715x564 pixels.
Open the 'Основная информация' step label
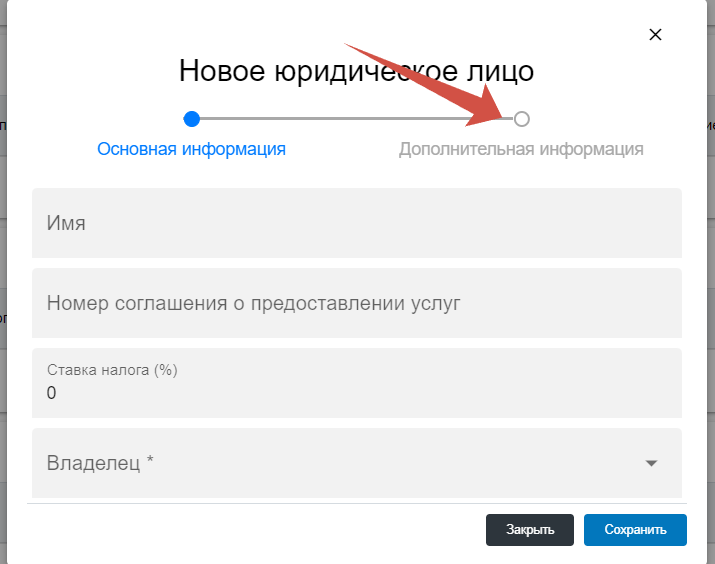coord(192,149)
